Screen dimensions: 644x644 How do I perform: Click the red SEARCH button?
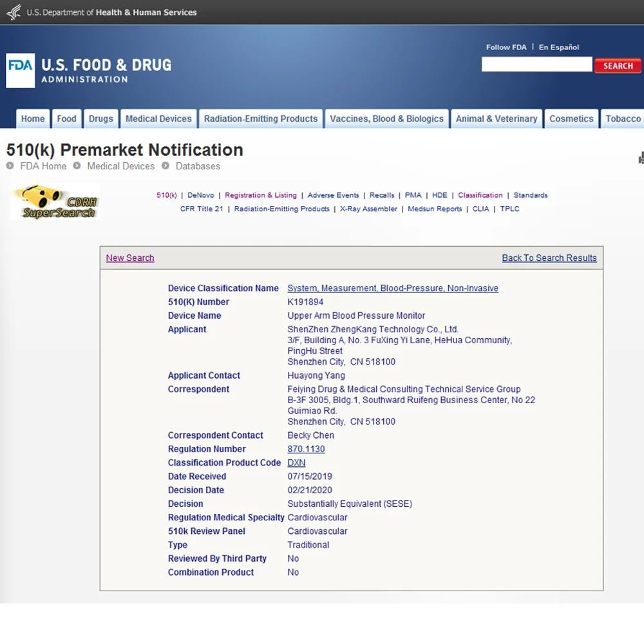pos(618,66)
